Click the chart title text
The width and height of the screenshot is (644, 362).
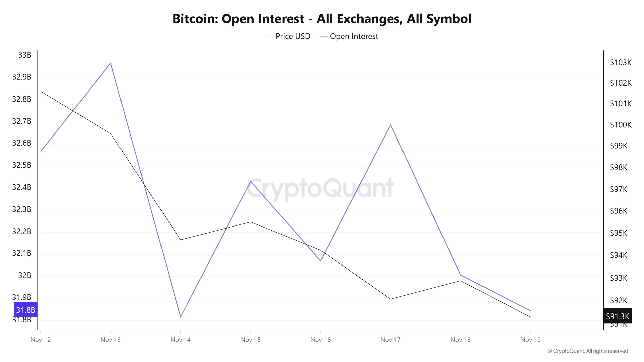click(322, 19)
